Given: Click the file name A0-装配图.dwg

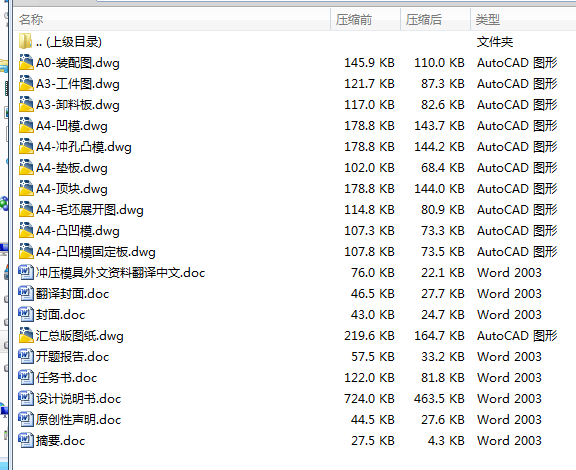Looking at the screenshot, I should click(x=78, y=63).
